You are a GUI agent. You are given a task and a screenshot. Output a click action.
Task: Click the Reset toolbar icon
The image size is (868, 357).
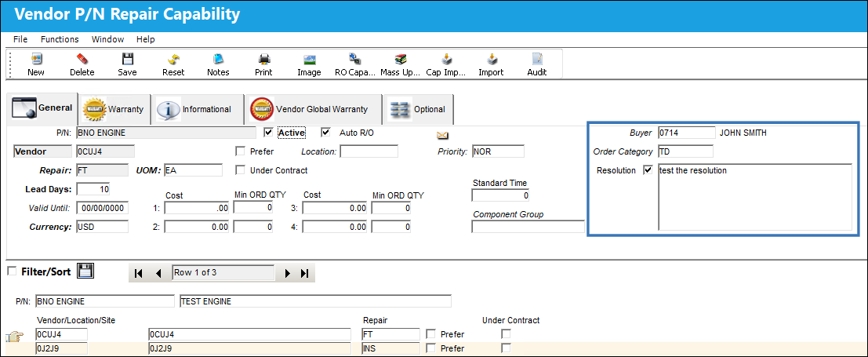tap(173, 60)
